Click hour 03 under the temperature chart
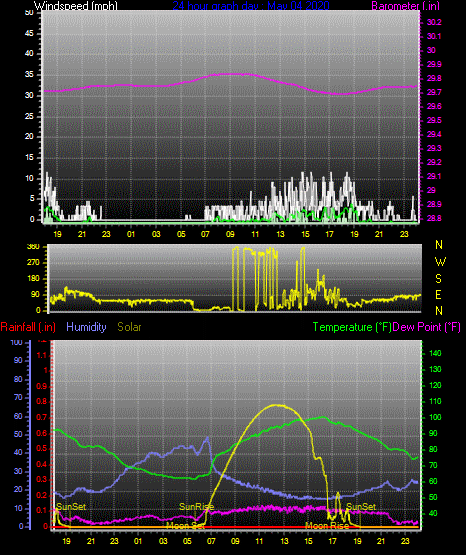Viewport: 466px width, 555px height. point(163,541)
